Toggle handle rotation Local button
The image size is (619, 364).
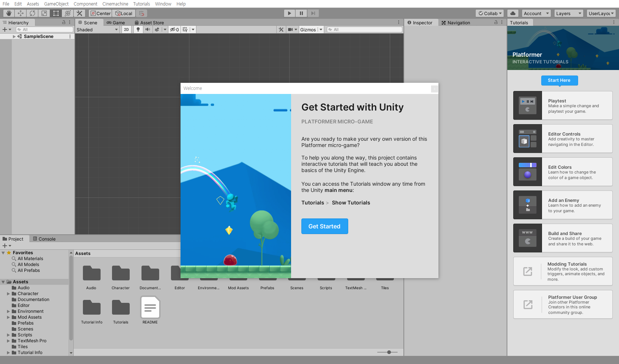click(x=124, y=13)
